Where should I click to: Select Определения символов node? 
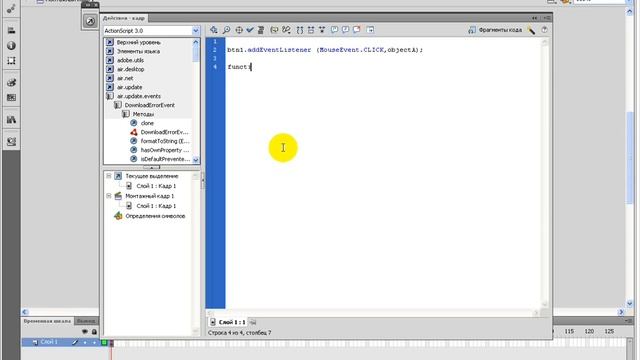[155, 216]
